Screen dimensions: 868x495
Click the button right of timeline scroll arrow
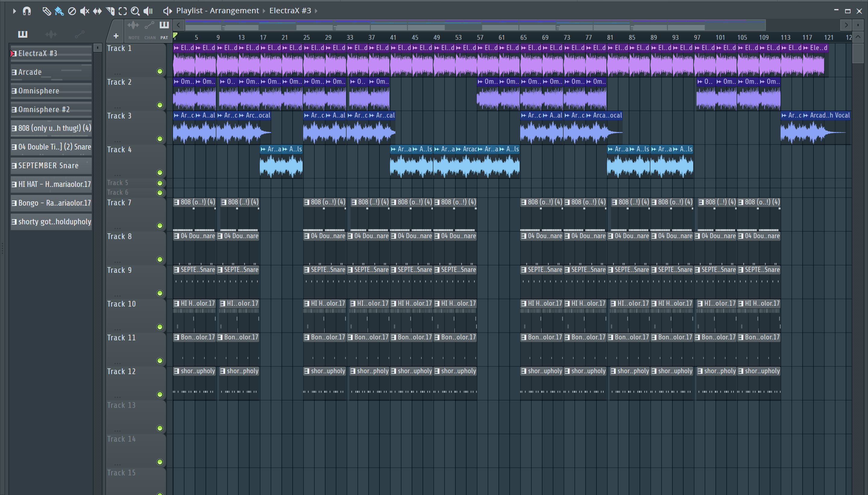pyautogui.click(x=858, y=25)
